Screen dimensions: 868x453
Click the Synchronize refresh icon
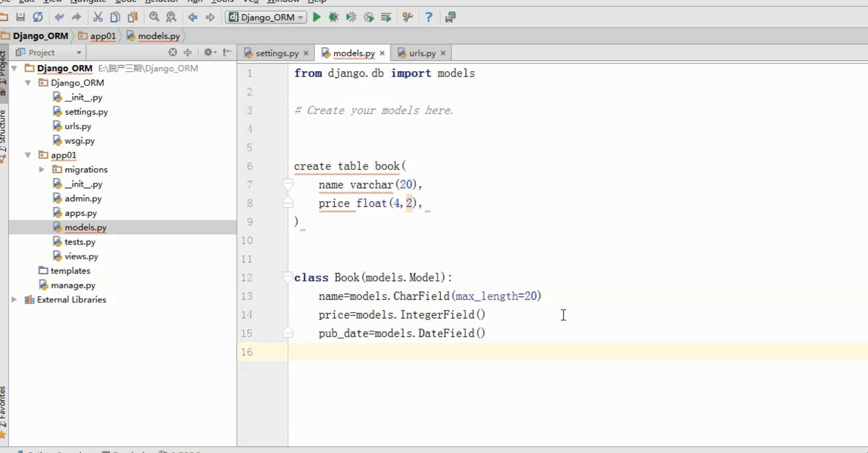coord(38,17)
